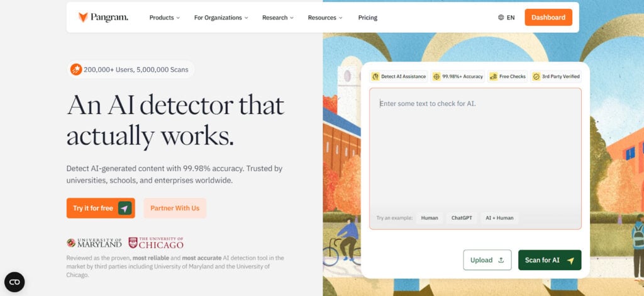Click the 3rd Party Verified checkmark icon
644x296 pixels.
coord(536,77)
